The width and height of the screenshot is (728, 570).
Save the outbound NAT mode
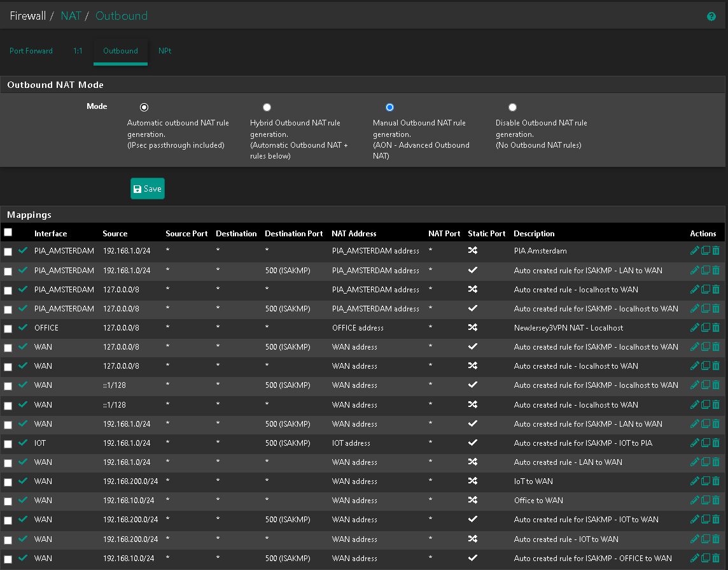click(x=148, y=189)
